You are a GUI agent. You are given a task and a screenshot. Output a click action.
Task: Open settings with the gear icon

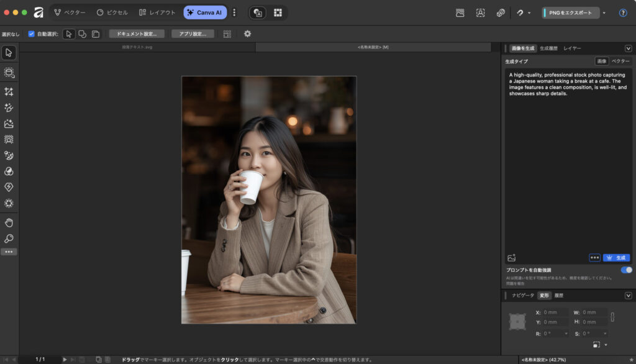pos(247,34)
